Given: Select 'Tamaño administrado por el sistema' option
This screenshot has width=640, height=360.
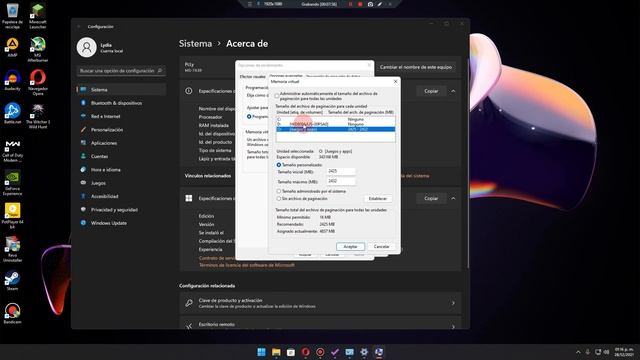Looking at the screenshot, I should (x=279, y=191).
